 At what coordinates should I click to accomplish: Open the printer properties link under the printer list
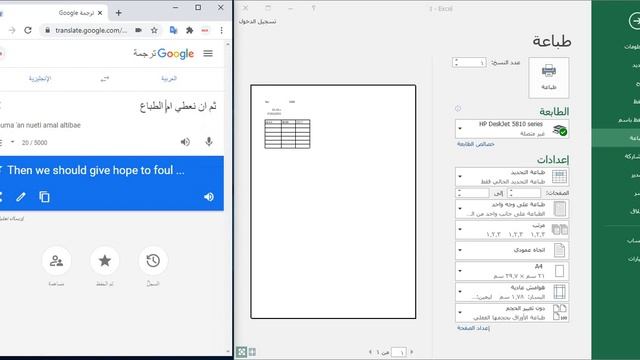[x=476, y=144]
